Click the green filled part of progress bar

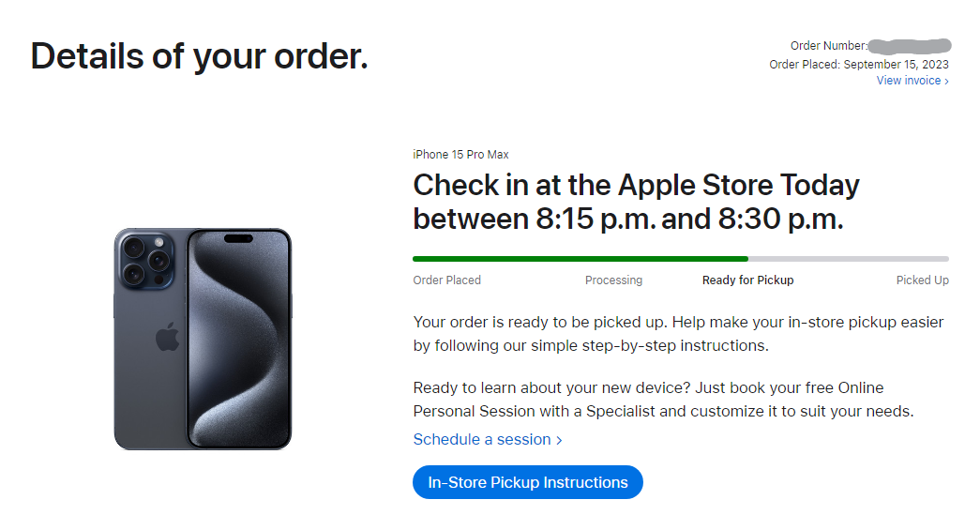(580, 259)
